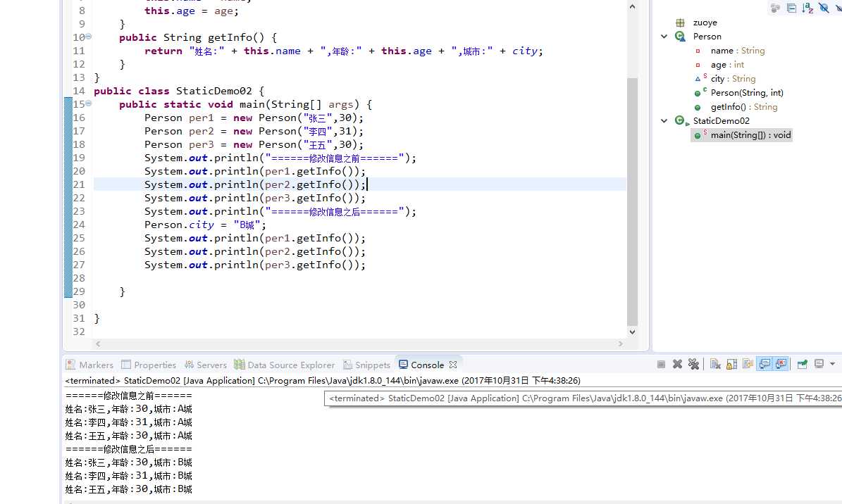Switch to the Markers tab
This screenshot has height=504, width=842.
click(x=89, y=365)
